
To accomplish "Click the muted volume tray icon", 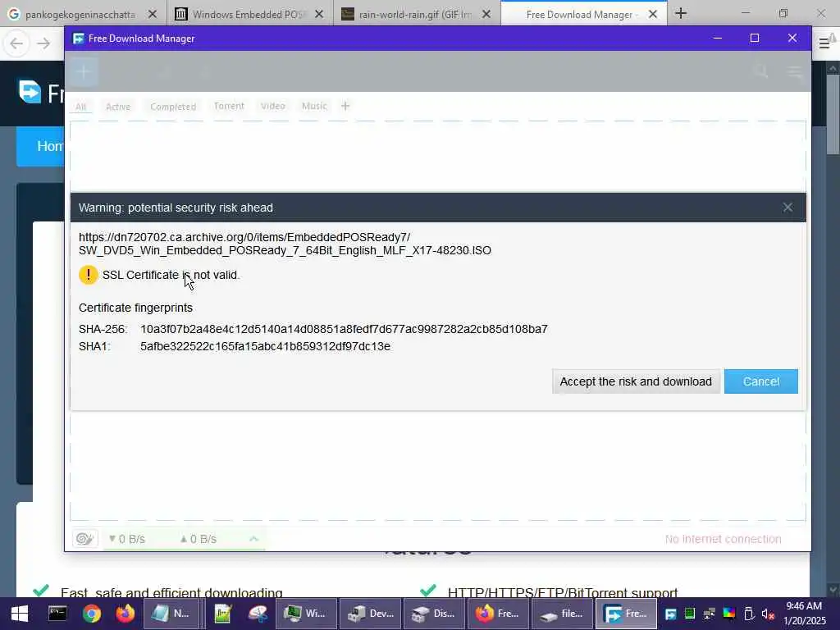I will 768,614.
